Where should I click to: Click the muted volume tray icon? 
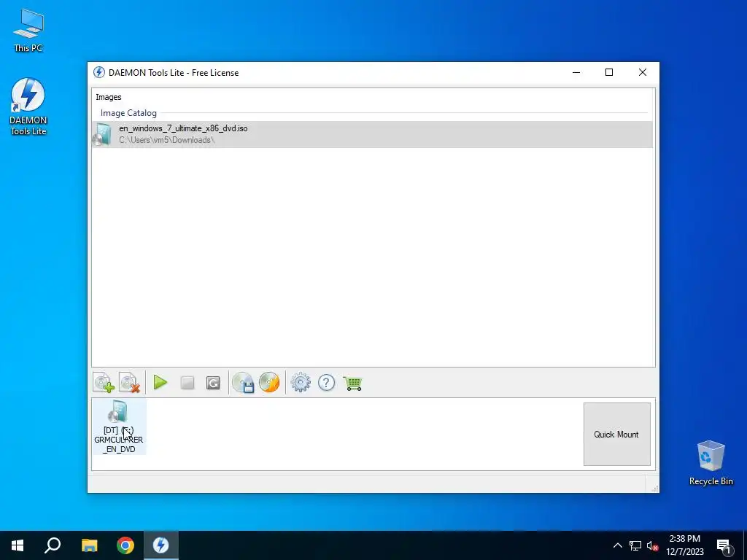(653, 545)
